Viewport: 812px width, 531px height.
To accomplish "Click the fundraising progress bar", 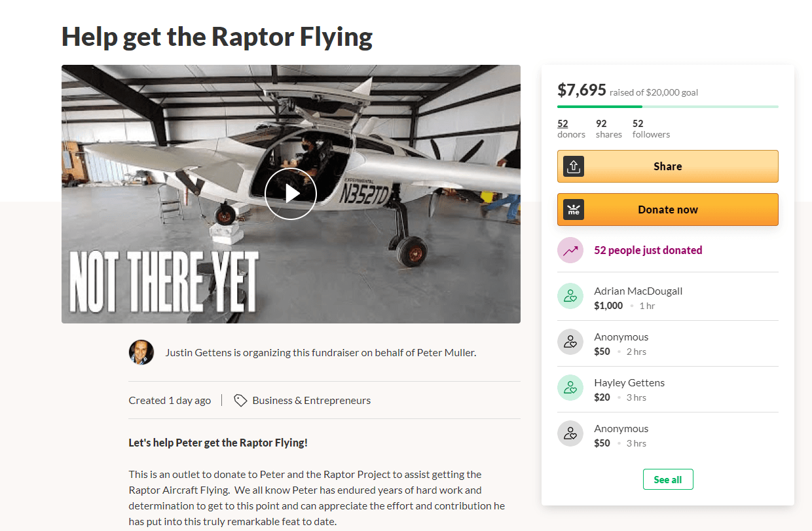I will (668, 106).
